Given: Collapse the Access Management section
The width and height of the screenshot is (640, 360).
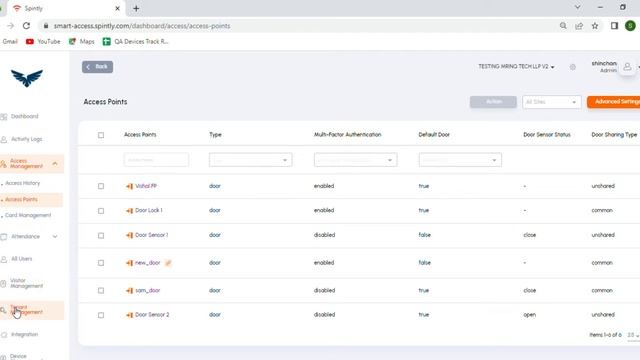Looking at the screenshot, I should tap(55, 164).
